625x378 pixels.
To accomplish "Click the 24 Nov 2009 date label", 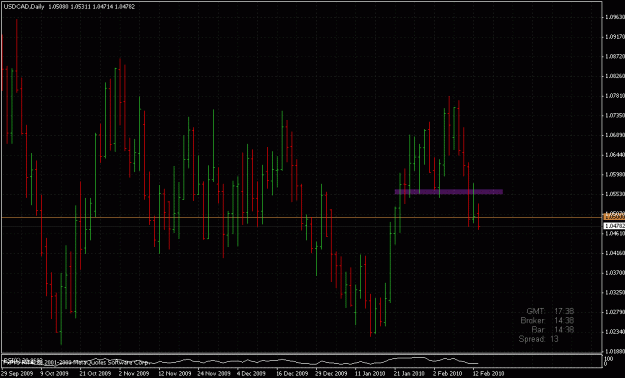I will point(213,374).
